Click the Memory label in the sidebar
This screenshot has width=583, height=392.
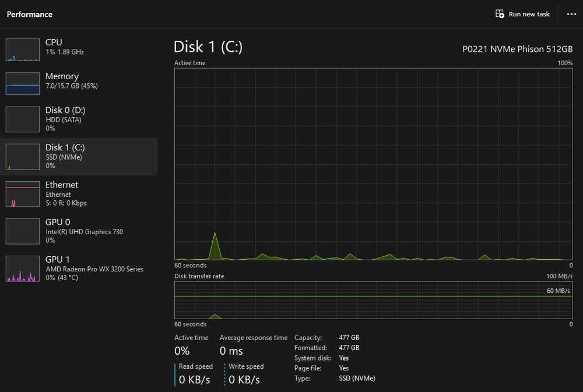(x=62, y=76)
